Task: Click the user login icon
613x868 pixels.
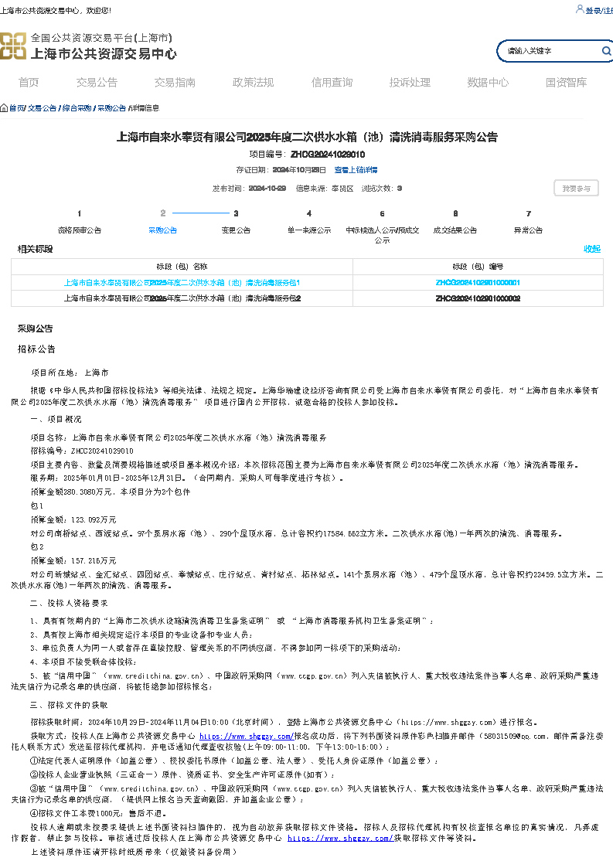Action: (580, 9)
